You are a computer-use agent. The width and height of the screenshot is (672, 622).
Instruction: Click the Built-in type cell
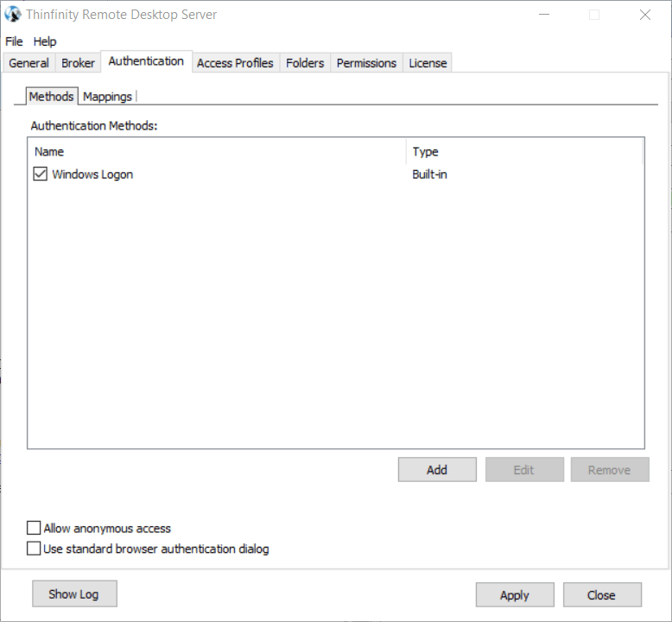[429, 175]
